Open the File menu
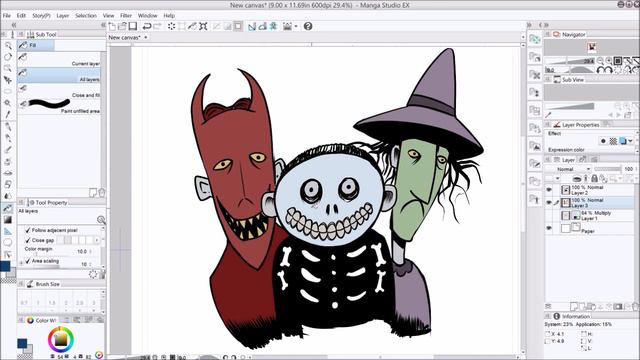640x360 pixels. pyautogui.click(x=7, y=16)
